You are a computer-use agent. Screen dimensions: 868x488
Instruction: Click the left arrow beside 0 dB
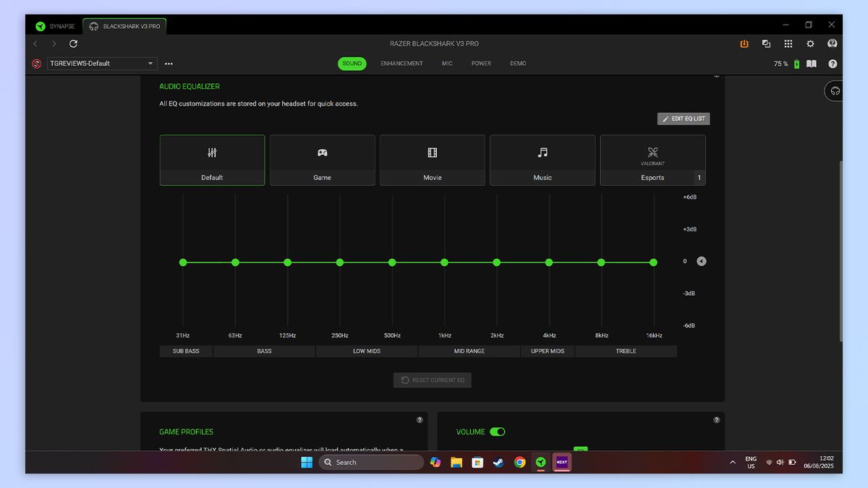pyautogui.click(x=702, y=261)
